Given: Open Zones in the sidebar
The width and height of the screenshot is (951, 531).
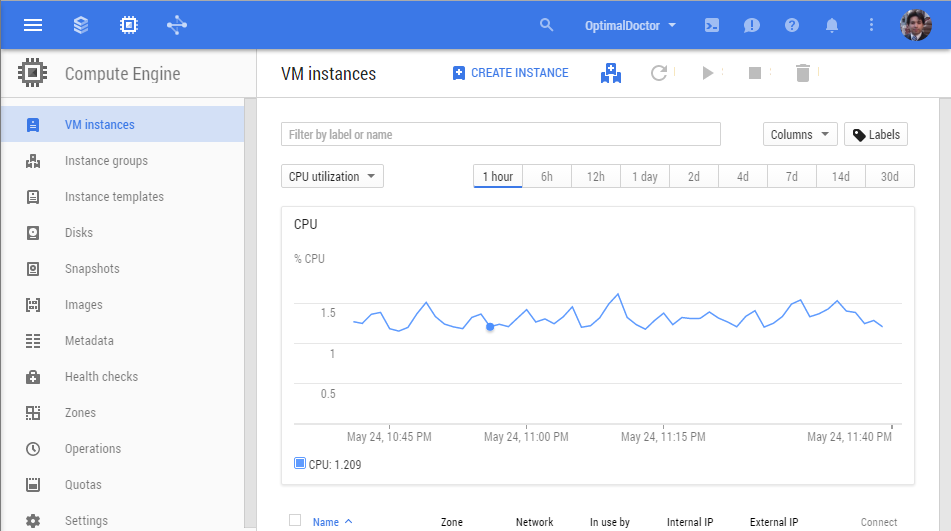Looking at the screenshot, I should (x=123, y=413).
